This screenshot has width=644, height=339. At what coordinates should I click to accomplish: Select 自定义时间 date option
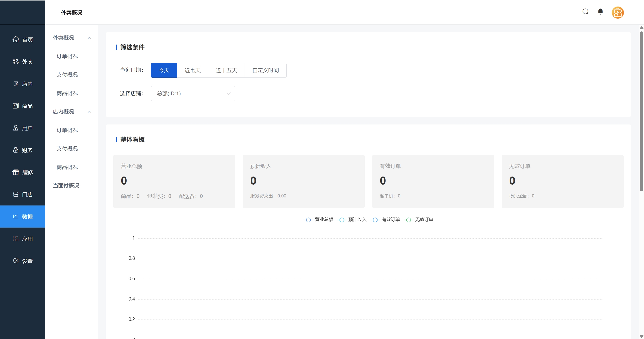tap(266, 70)
